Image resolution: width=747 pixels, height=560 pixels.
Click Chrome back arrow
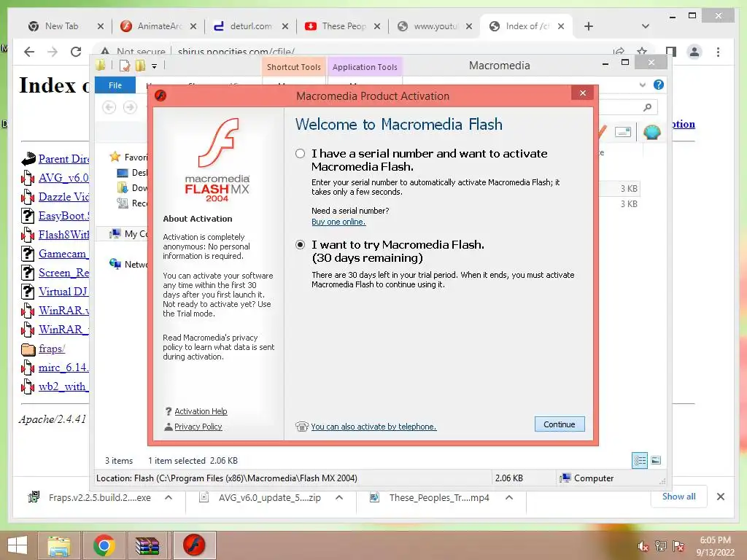(29, 52)
